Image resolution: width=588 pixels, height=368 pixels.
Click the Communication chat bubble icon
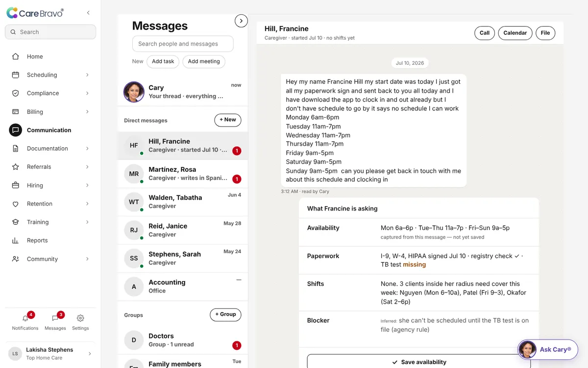pos(16,130)
